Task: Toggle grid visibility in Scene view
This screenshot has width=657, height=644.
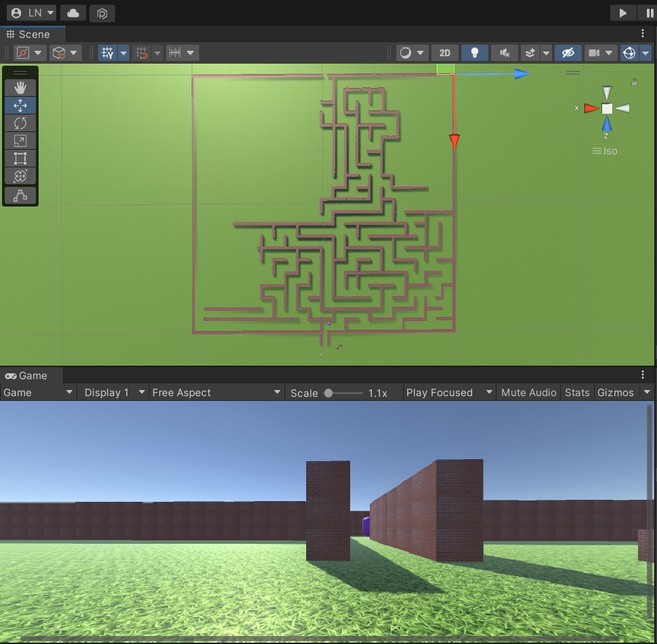Action: point(108,53)
